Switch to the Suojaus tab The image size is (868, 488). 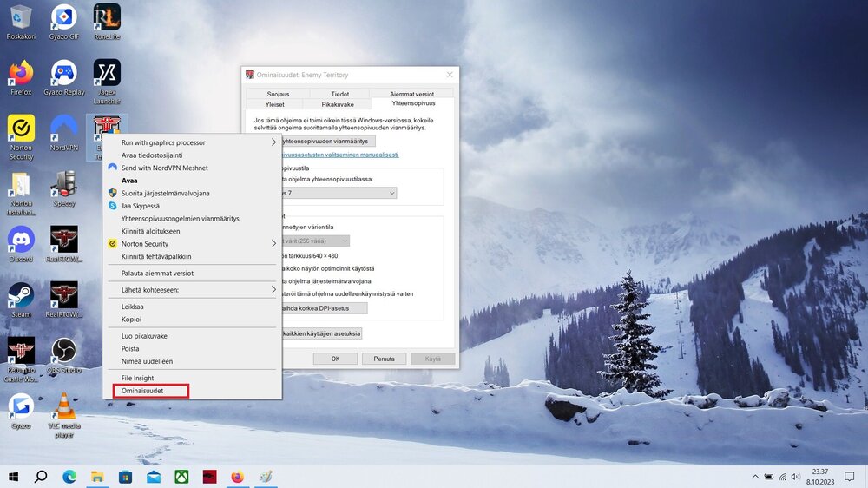(x=278, y=94)
